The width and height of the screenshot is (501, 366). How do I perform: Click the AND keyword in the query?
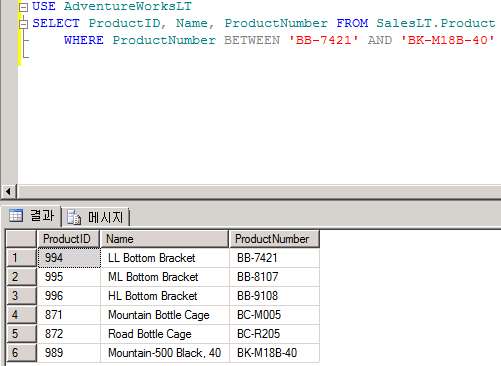[380, 40]
